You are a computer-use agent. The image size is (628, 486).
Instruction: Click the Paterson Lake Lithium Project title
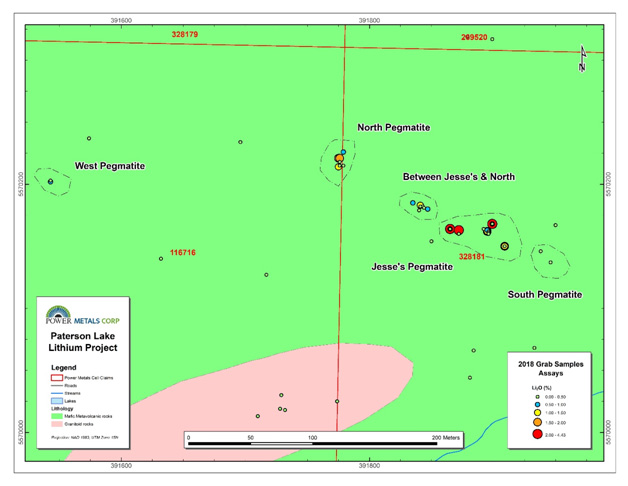[83, 342]
